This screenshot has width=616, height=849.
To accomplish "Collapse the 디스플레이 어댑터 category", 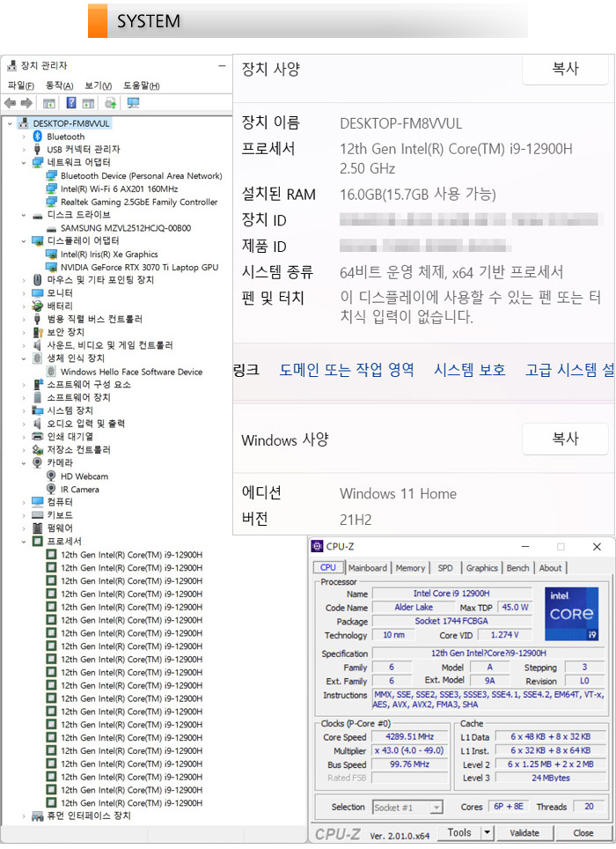I will point(23,241).
